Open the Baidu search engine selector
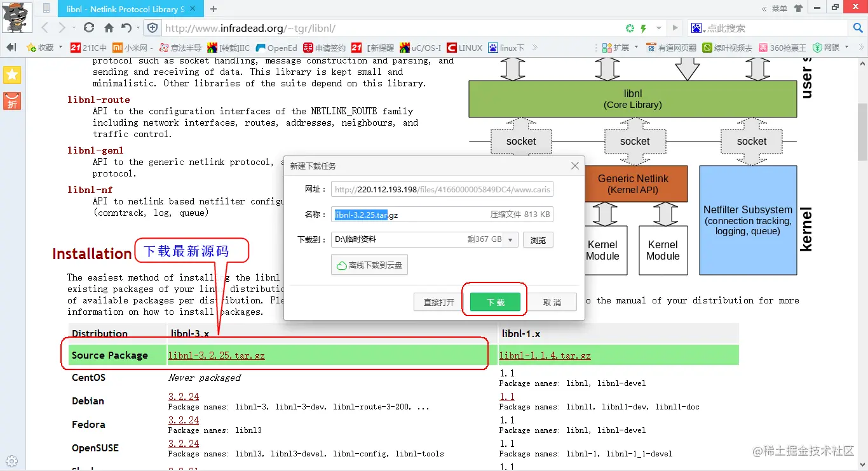The image size is (868, 471). pyautogui.click(x=698, y=28)
